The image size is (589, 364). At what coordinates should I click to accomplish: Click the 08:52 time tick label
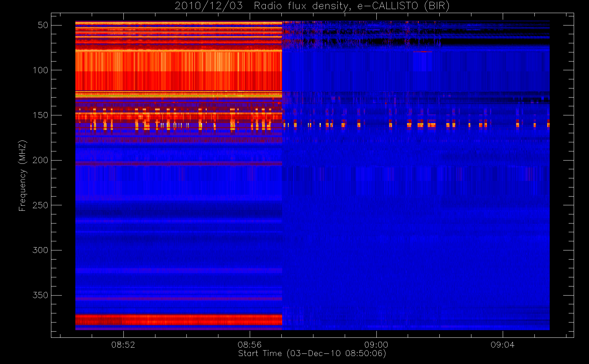point(123,345)
